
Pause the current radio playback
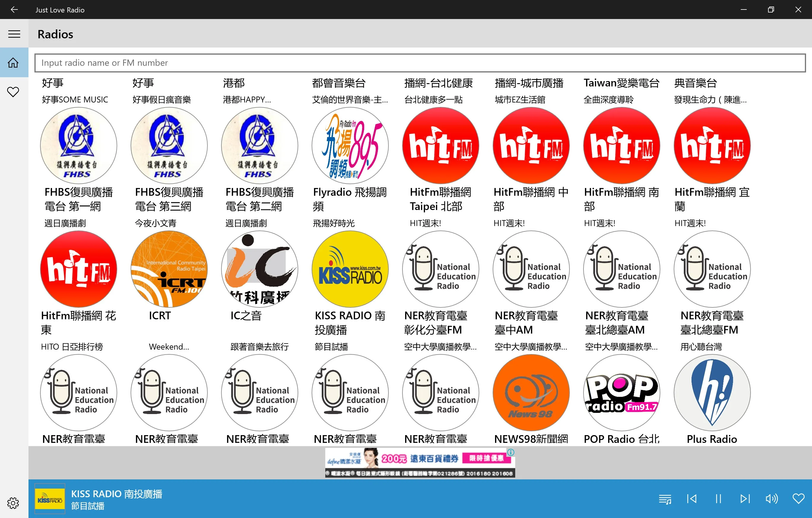(718, 499)
